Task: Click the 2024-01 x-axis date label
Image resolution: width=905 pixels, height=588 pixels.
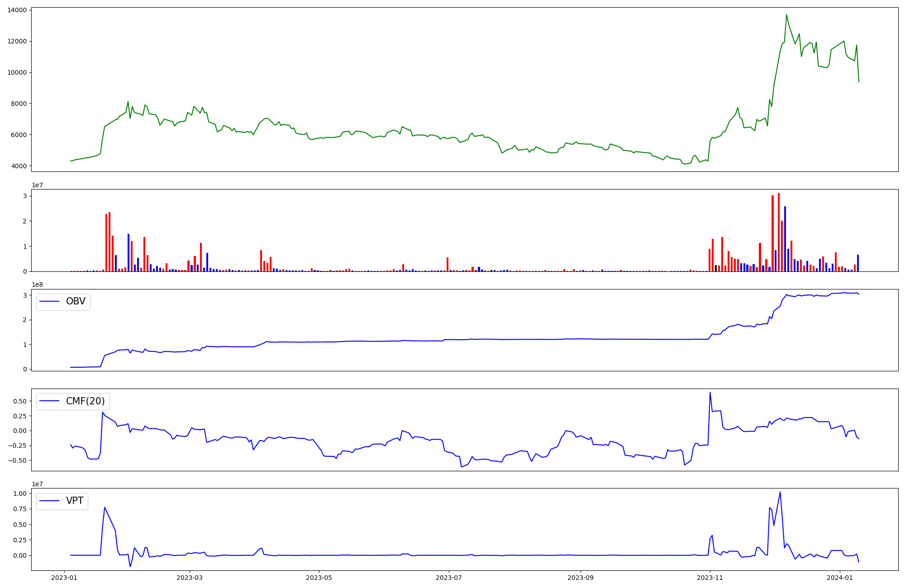Action: 840,578
